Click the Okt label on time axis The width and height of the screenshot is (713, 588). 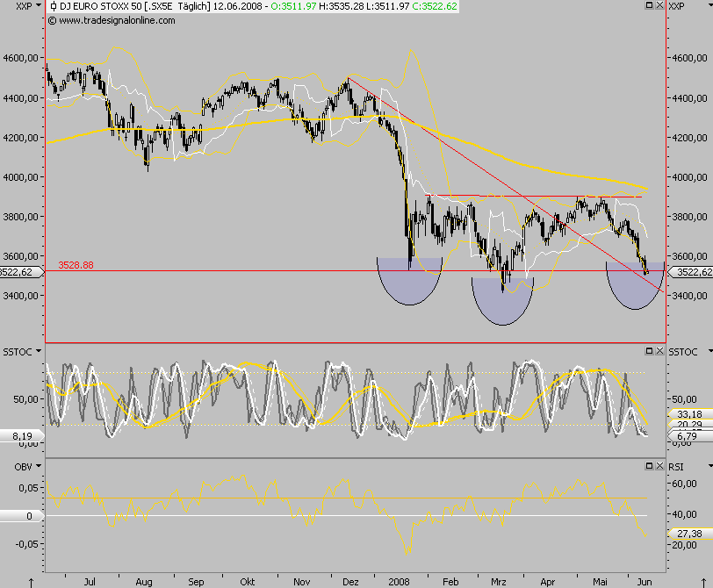click(x=248, y=582)
